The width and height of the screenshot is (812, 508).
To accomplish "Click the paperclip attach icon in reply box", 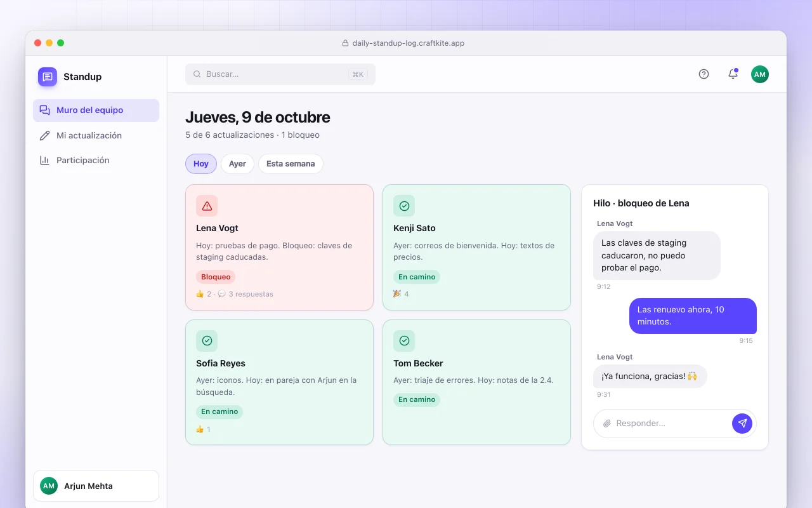I will (607, 424).
